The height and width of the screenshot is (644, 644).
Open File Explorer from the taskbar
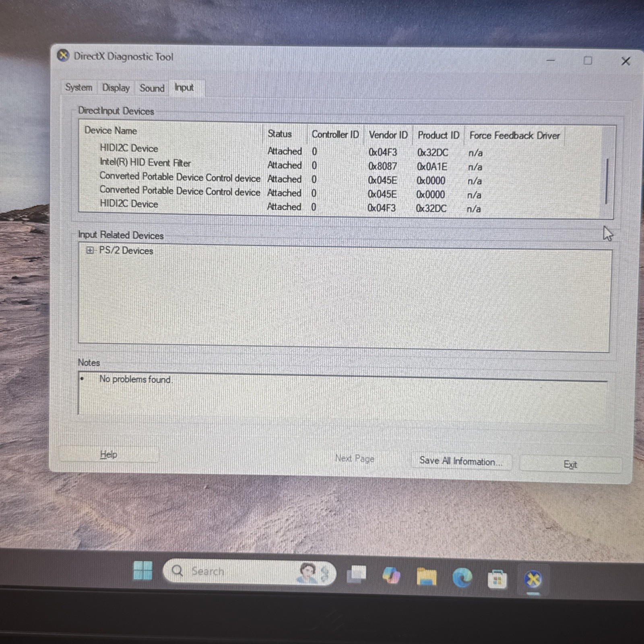(427, 576)
